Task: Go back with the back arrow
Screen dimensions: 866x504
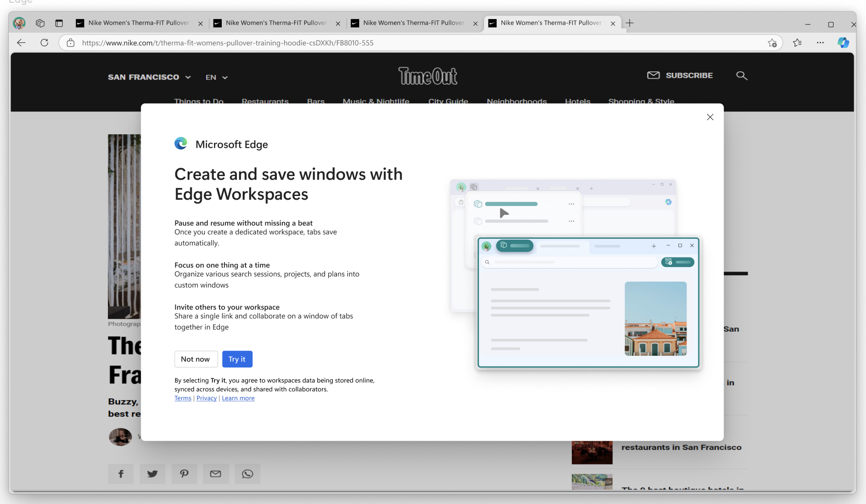Action: pos(21,43)
